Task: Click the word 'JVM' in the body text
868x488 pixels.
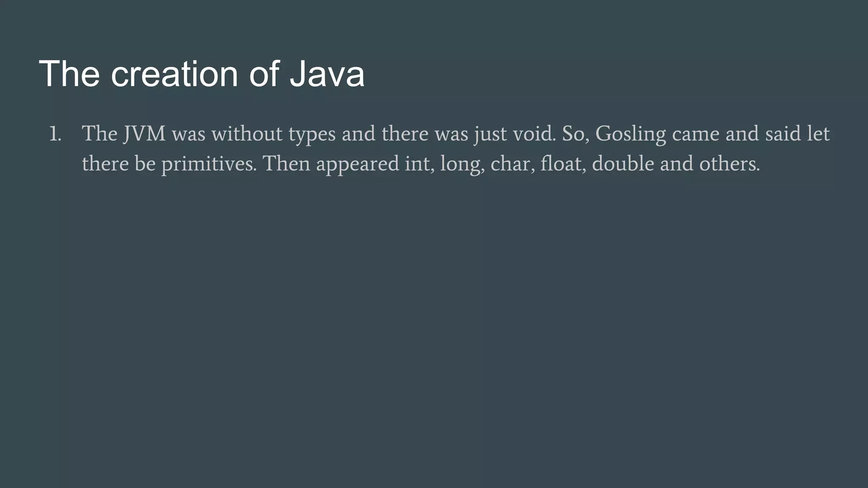Action: (x=145, y=134)
